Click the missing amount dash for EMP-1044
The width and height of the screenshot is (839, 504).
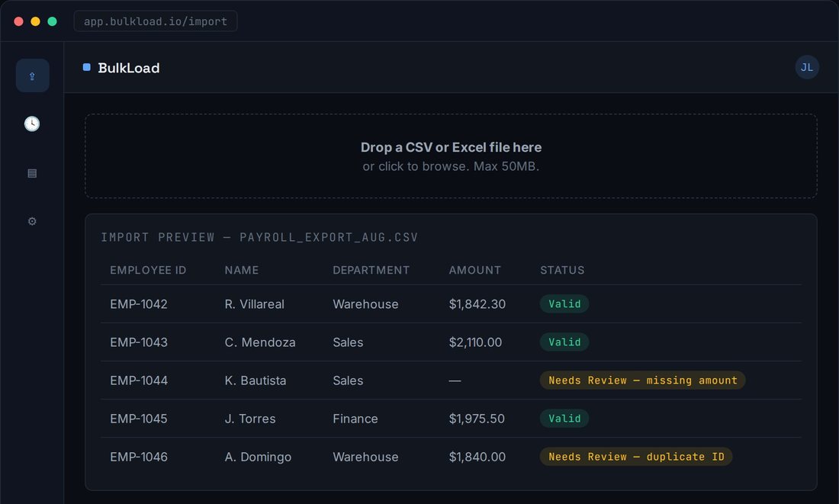(x=455, y=380)
